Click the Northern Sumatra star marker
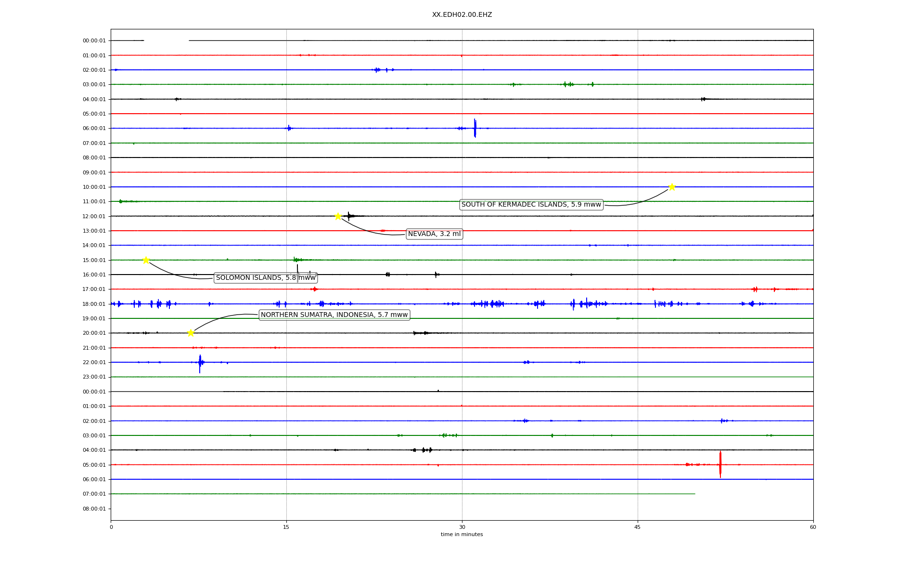This screenshot has width=924, height=578. (191, 333)
